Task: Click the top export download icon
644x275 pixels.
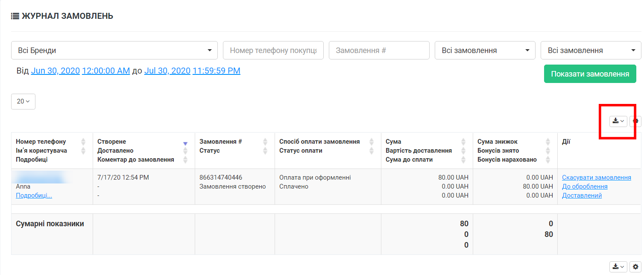Action: pos(618,121)
